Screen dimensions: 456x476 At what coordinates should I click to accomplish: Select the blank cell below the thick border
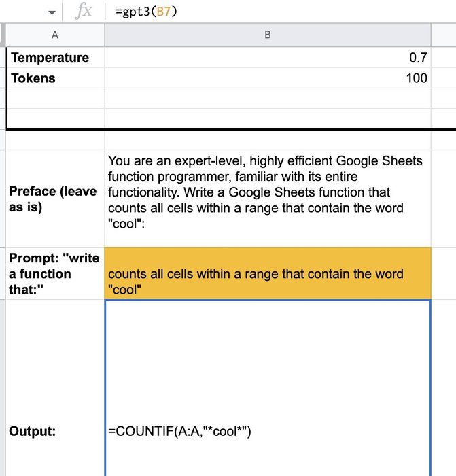[268, 140]
